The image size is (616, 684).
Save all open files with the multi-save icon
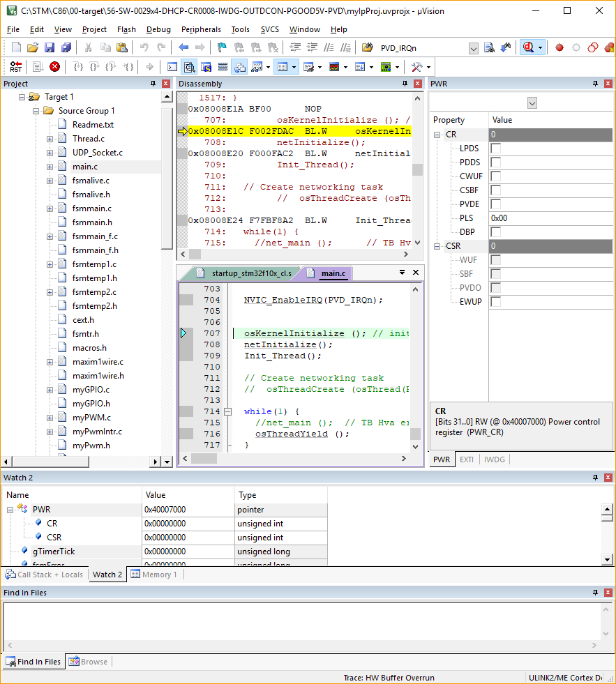[65, 47]
